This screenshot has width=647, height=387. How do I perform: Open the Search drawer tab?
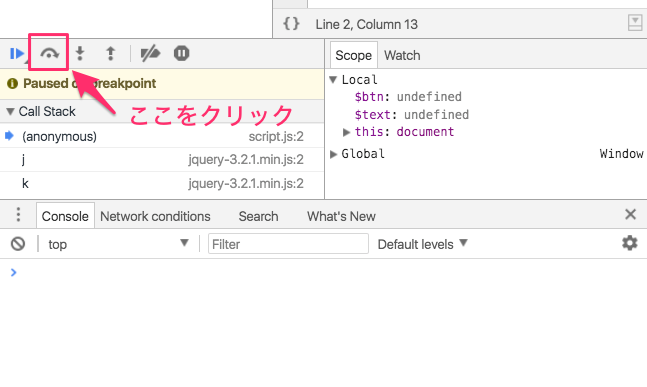[258, 216]
